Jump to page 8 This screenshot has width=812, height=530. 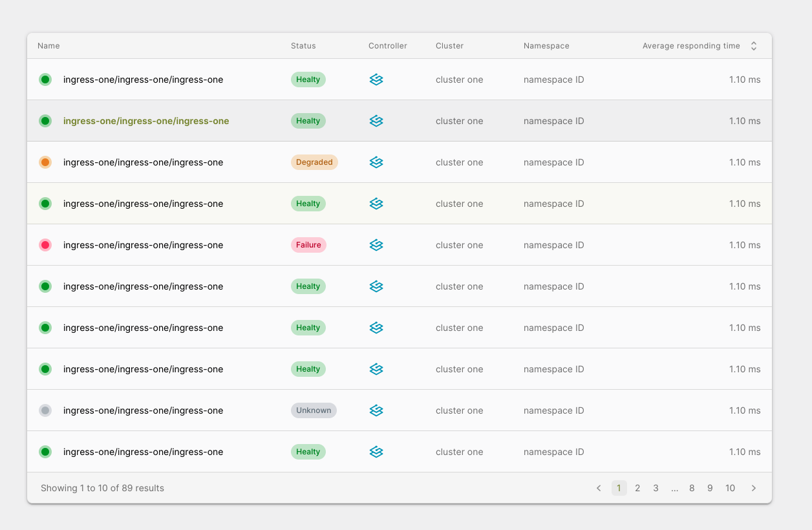(692, 488)
